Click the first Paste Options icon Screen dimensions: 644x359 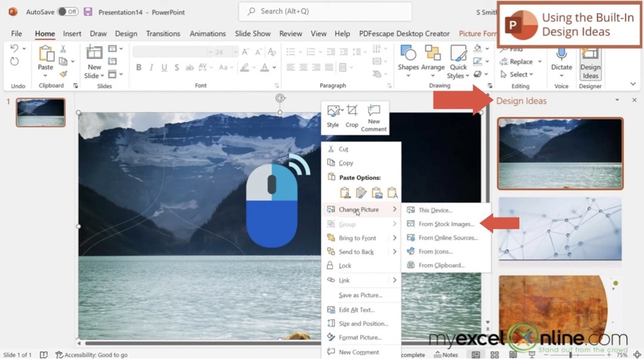pyautogui.click(x=345, y=192)
